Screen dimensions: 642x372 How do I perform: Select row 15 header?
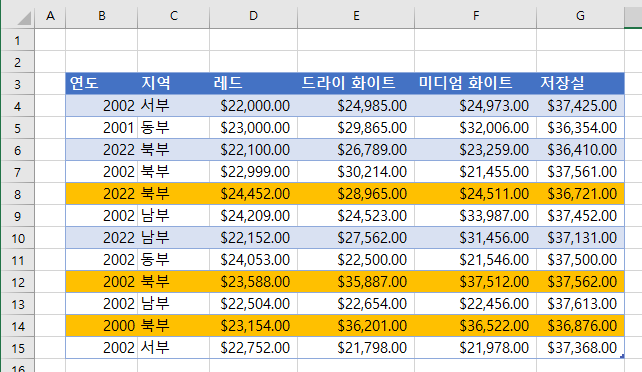[x=18, y=348]
